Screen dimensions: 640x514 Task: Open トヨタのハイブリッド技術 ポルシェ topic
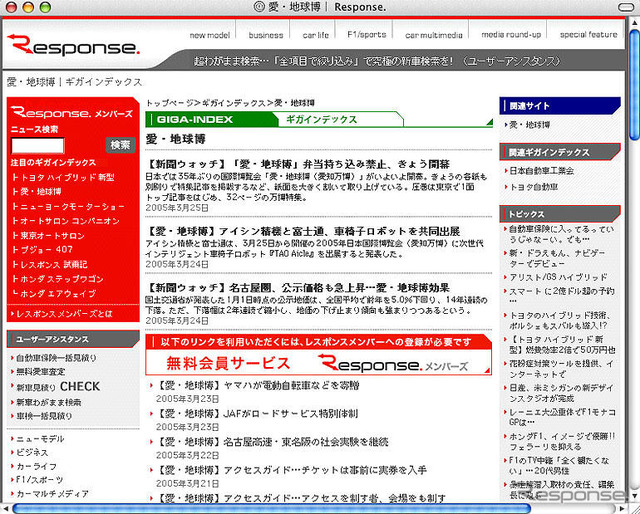(560, 320)
